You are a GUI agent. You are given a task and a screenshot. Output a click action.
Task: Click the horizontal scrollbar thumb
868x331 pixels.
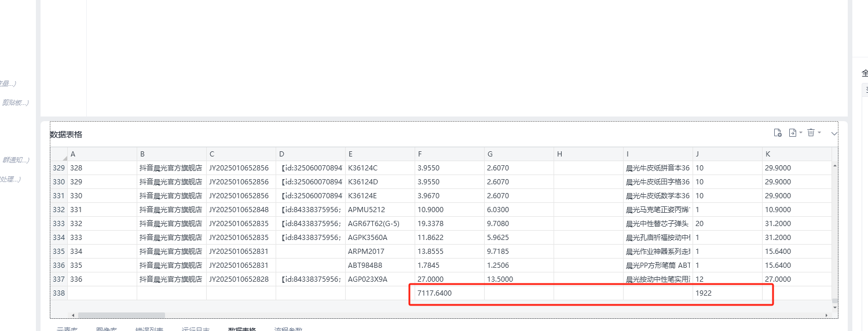pos(122,315)
